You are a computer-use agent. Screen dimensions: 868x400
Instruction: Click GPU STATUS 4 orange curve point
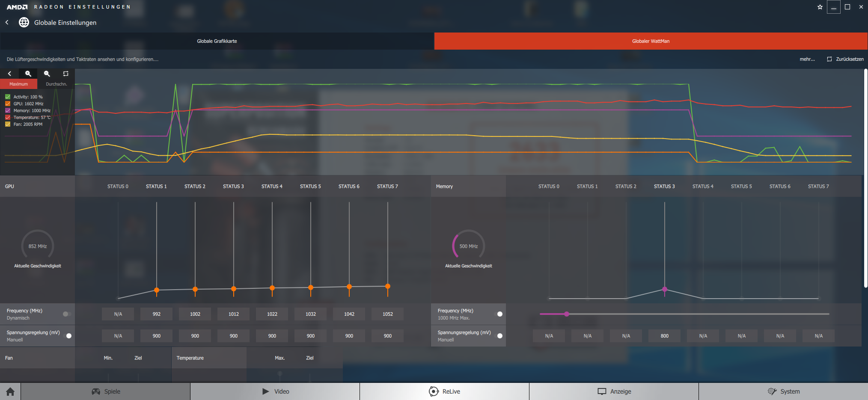pyautogui.click(x=272, y=288)
